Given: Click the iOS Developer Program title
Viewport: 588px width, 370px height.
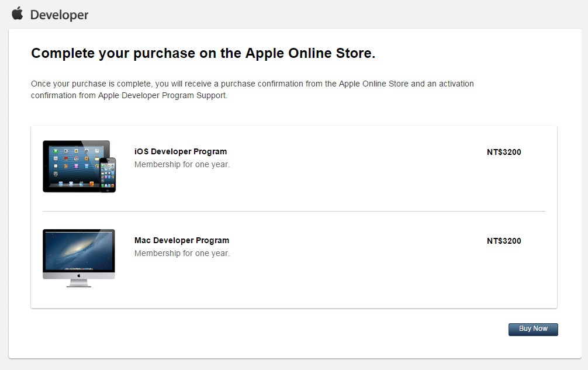Looking at the screenshot, I should (x=181, y=151).
